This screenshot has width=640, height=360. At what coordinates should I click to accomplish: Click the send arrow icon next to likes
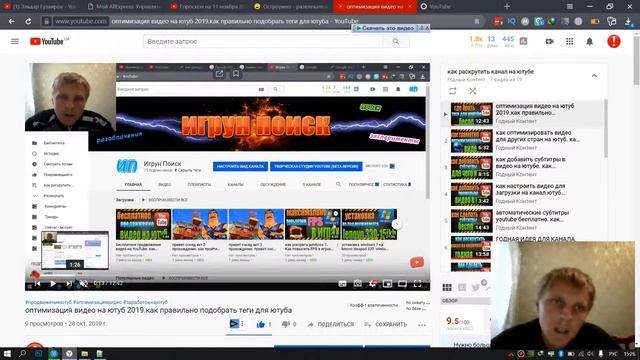234,324
